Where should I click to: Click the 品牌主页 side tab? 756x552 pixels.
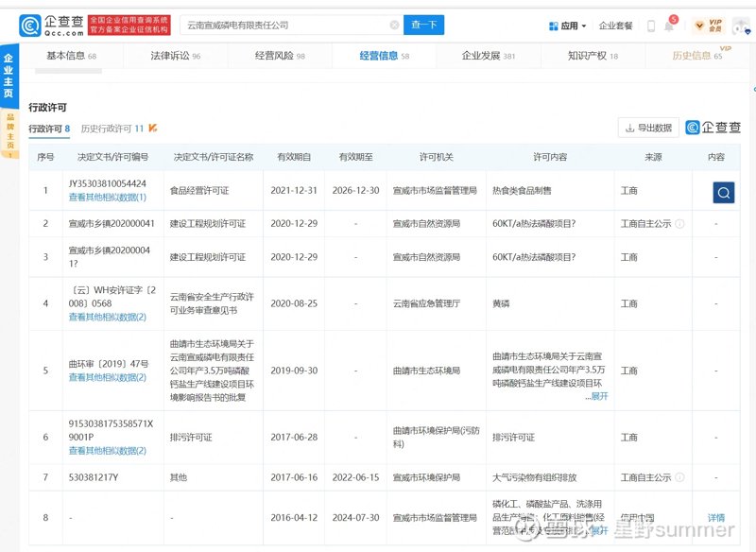pyautogui.click(x=9, y=134)
